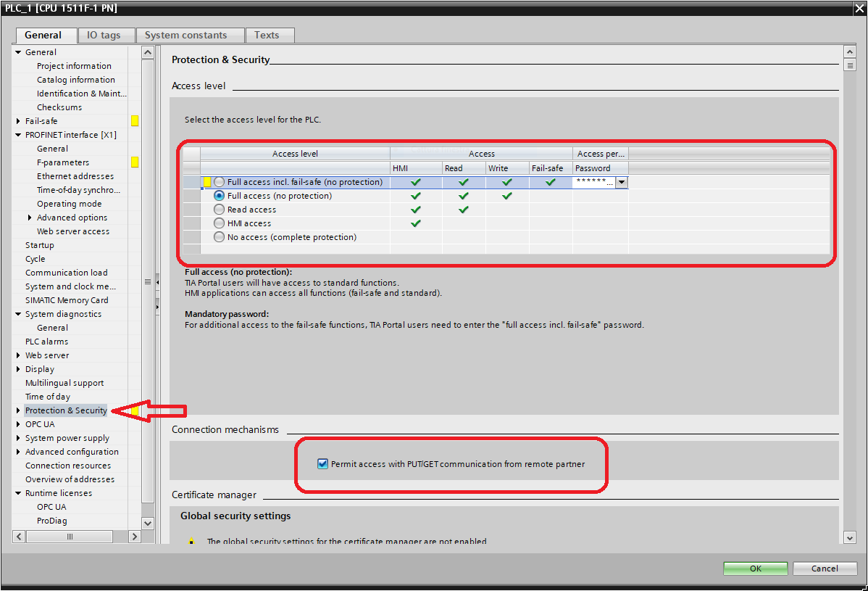Open F-parameters under PROFINET interface
Image resolution: width=868 pixels, height=591 pixels.
coord(63,162)
